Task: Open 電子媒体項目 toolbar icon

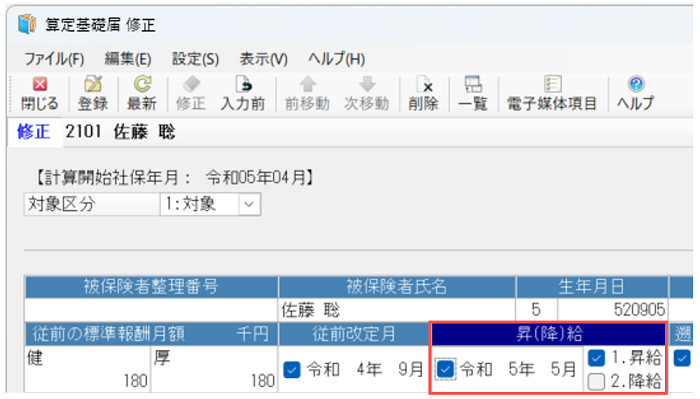Action: pyautogui.click(x=552, y=84)
